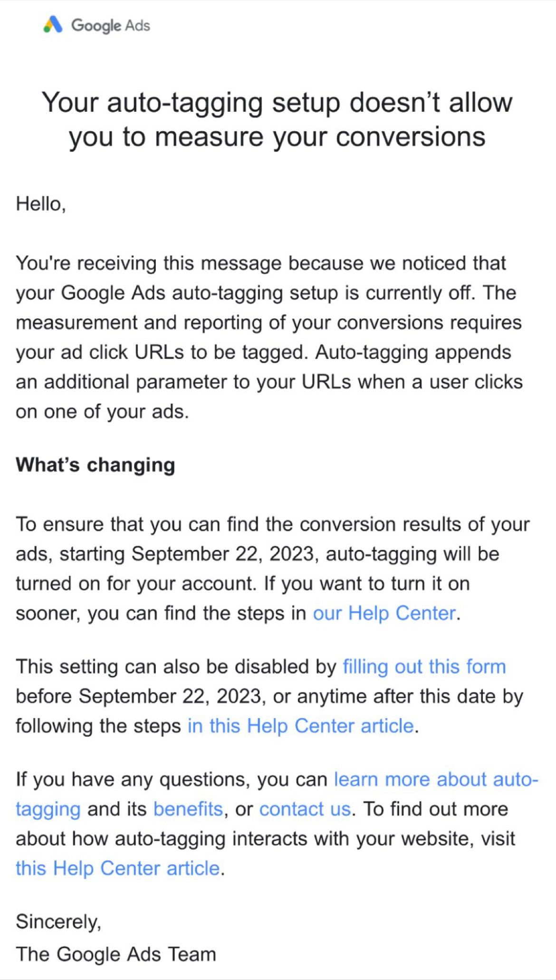This screenshot has width=556, height=980.
Task: Click the 'before September 22, 2023' deadline text
Action: coord(139,696)
